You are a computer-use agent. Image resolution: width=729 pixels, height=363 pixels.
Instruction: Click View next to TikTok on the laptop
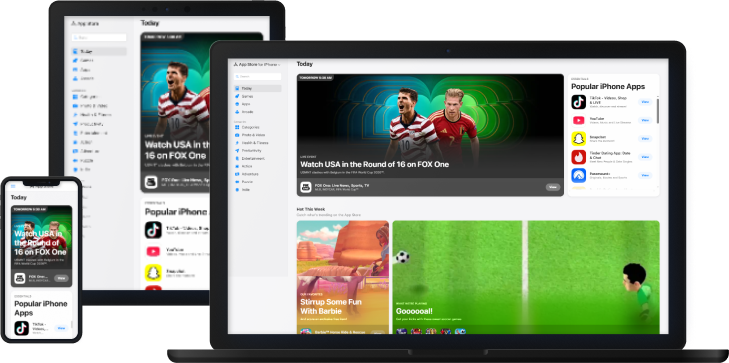[x=645, y=102]
